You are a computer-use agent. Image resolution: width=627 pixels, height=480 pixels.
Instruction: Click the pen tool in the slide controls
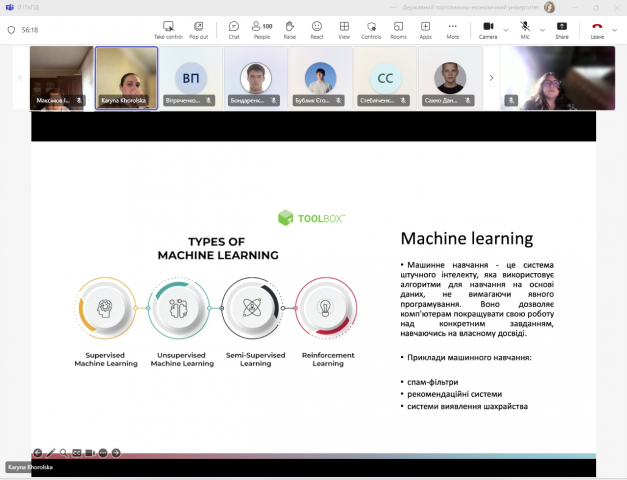coord(51,453)
